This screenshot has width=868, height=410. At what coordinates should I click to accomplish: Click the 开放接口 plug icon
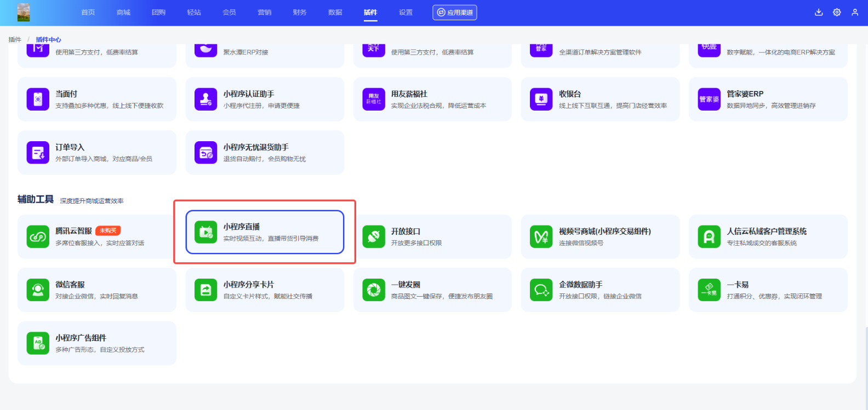374,236
